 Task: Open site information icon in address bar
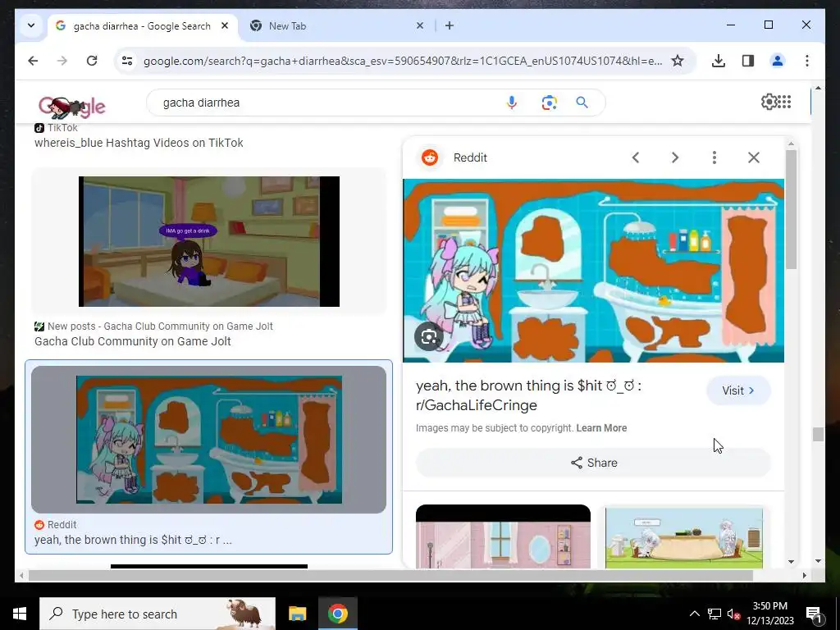127,61
